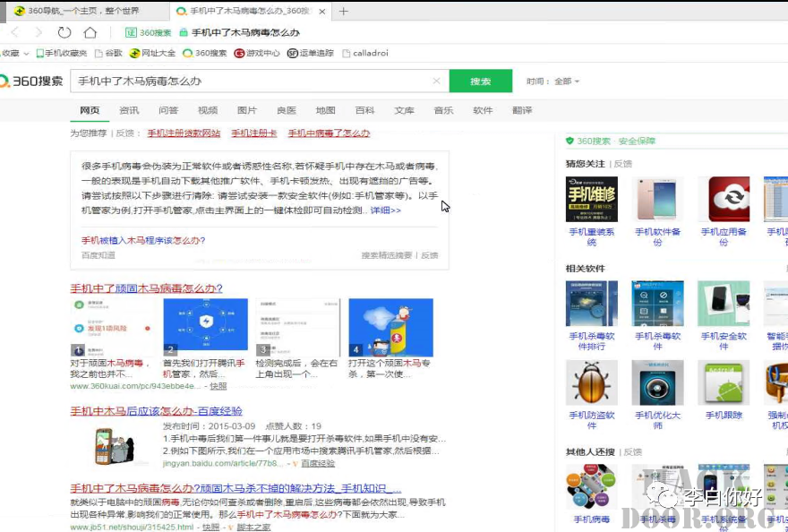Click the green 搜索 button
The width and height of the screenshot is (788, 532).
tap(481, 81)
